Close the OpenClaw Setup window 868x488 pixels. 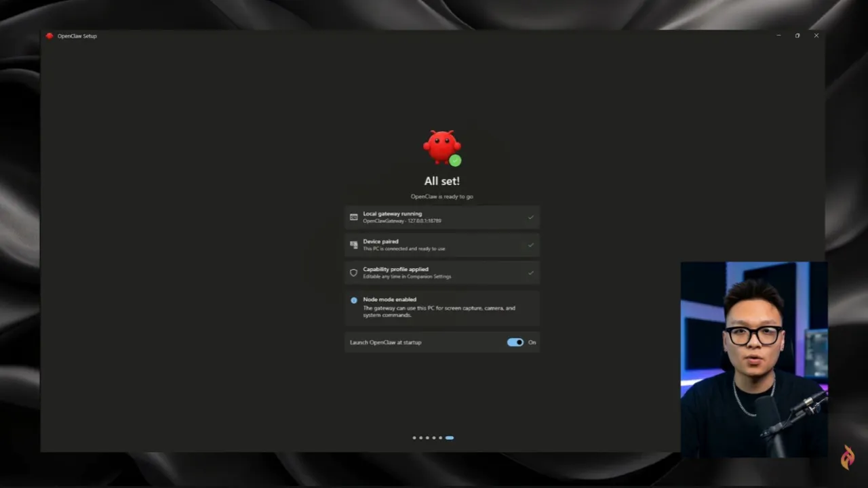pyautogui.click(x=816, y=35)
